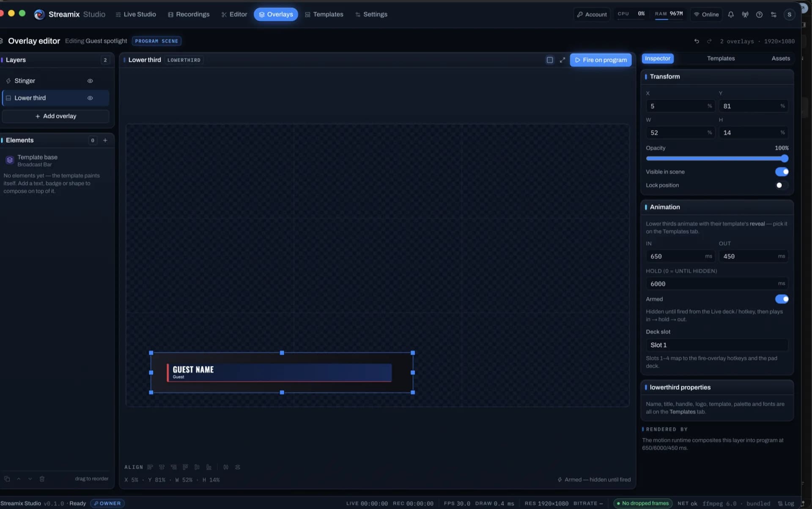Delete the selected layer with trash icon
812x509 pixels.
[x=42, y=479]
